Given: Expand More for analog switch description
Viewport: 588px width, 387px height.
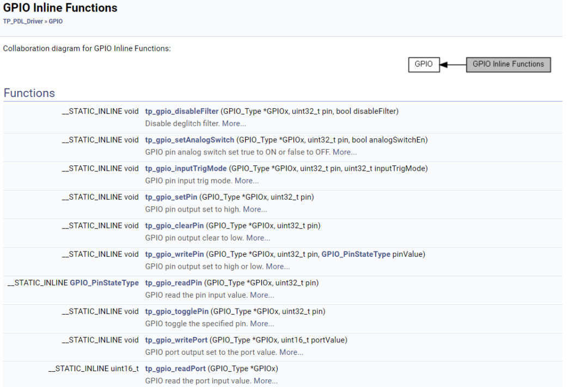Looking at the screenshot, I should [x=345, y=152].
